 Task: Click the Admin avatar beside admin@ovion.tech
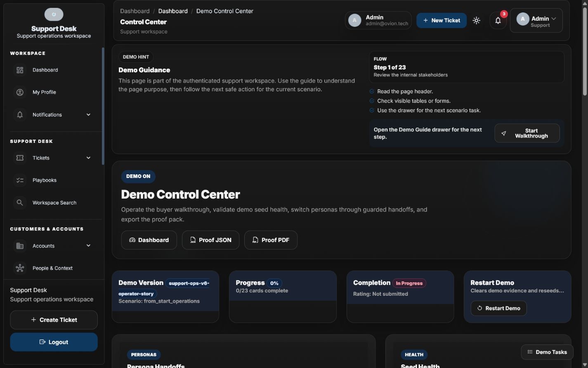pyautogui.click(x=354, y=20)
